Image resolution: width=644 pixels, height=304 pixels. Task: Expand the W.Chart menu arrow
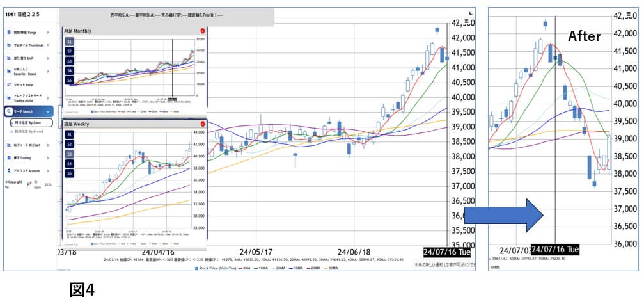pos(47,145)
